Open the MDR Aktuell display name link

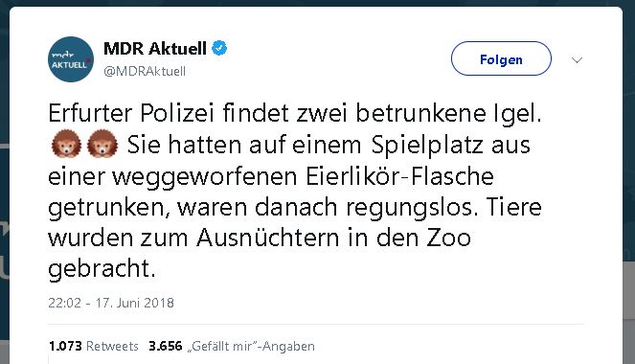pyautogui.click(x=155, y=49)
